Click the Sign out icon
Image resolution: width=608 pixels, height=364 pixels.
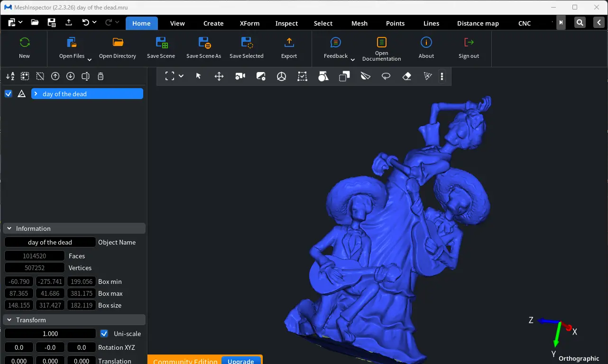pyautogui.click(x=469, y=42)
